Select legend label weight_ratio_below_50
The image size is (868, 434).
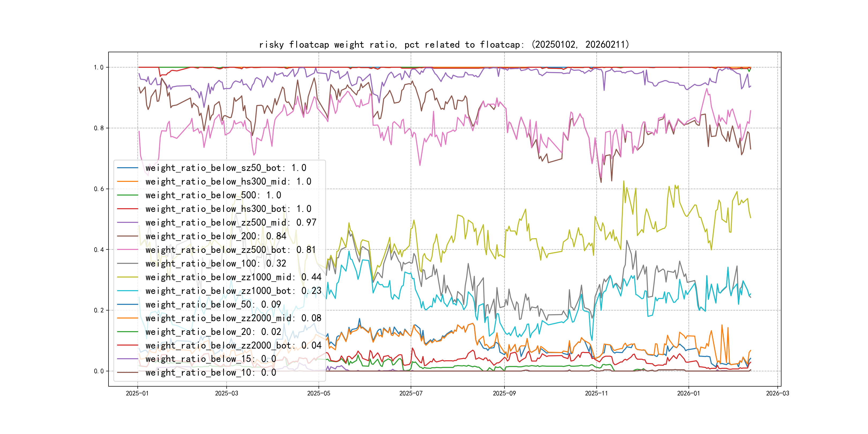point(213,305)
